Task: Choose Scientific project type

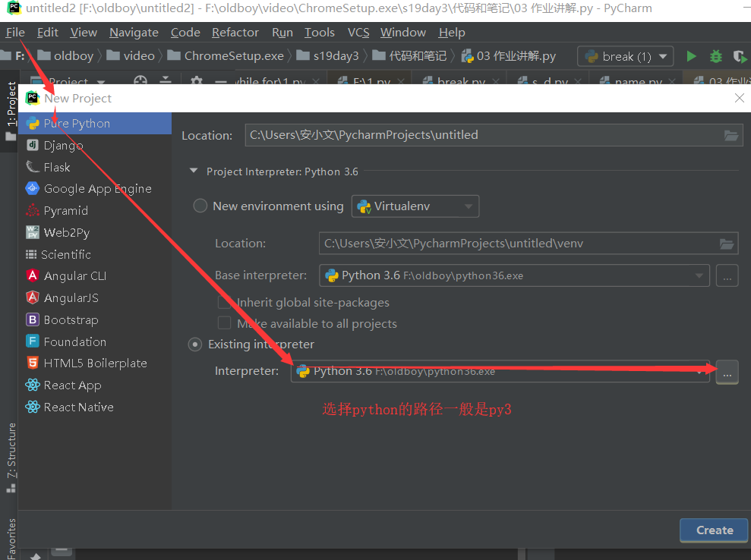Action: (x=95, y=254)
